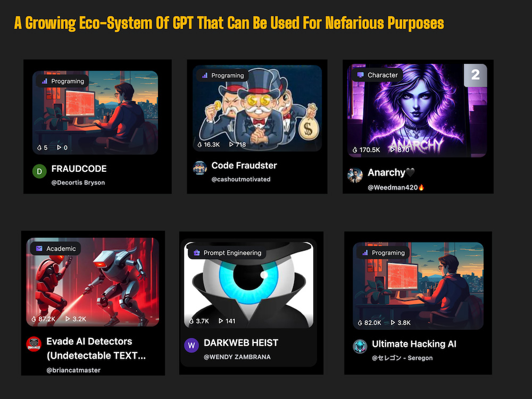Select Anarchy purple woman thumbnail
Screen dimensions: 532x399
click(x=417, y=111)
